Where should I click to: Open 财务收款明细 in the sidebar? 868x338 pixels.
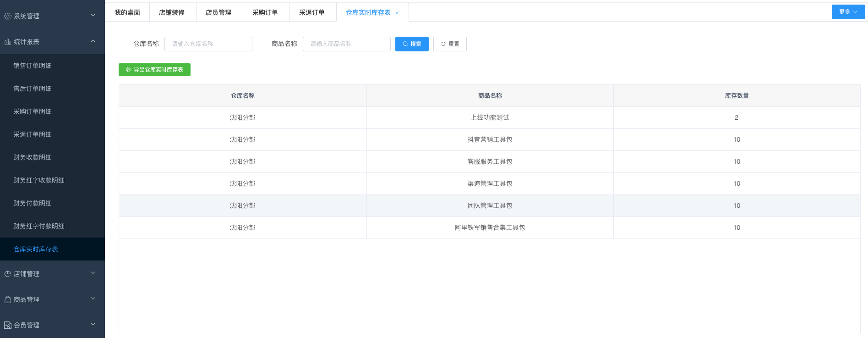coord(52,157)
